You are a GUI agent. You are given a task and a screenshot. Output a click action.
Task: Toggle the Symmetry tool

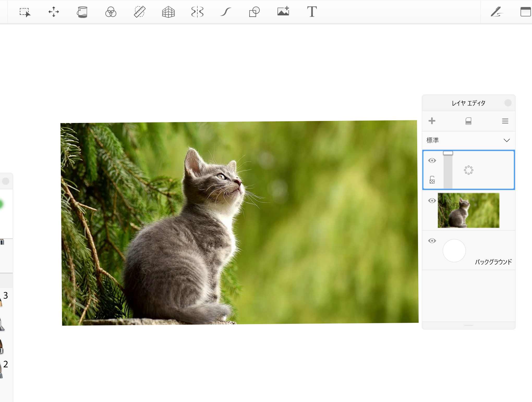click(197, 12)
